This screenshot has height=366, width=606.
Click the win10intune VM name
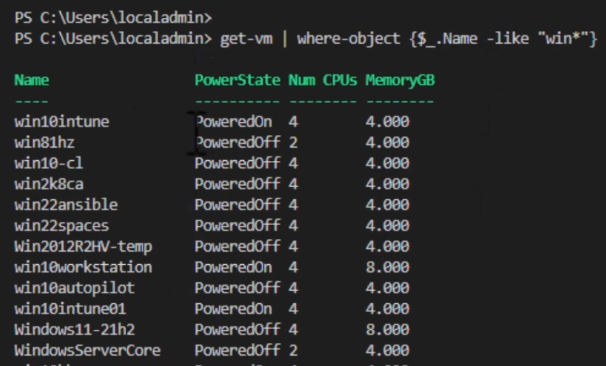pyautogui.click(x=62, y=122)
